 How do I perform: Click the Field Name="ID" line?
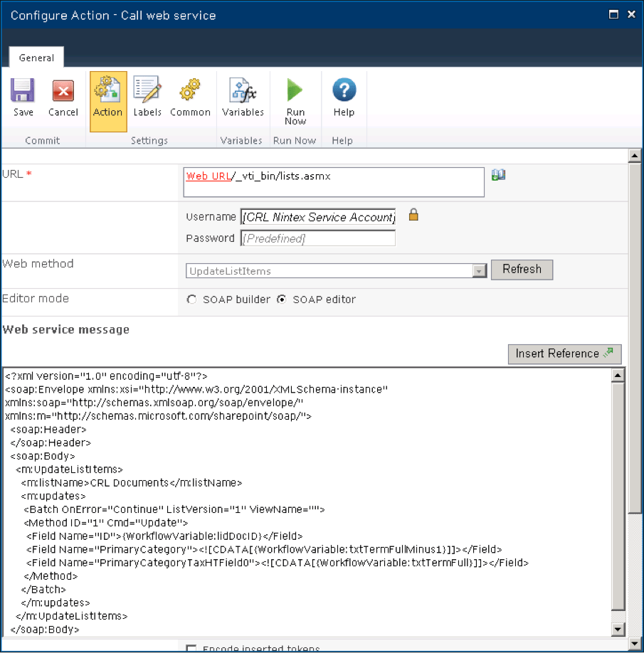tap(164, 536)
